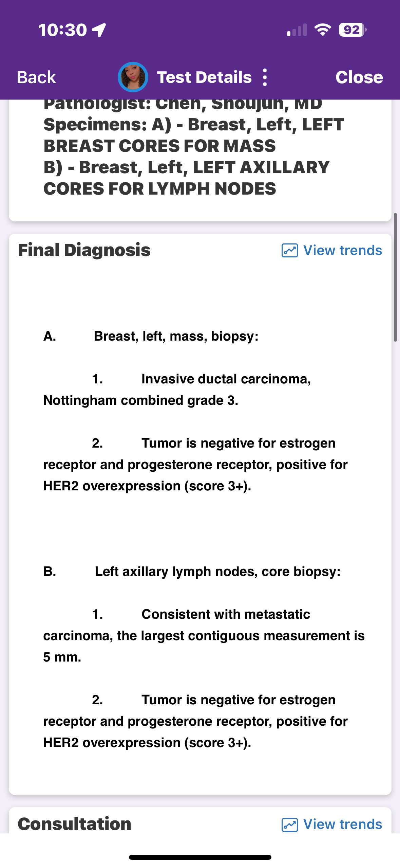Tap the Test Details title
This screenshot has height=868, width=400.
[x=204, y=77]
